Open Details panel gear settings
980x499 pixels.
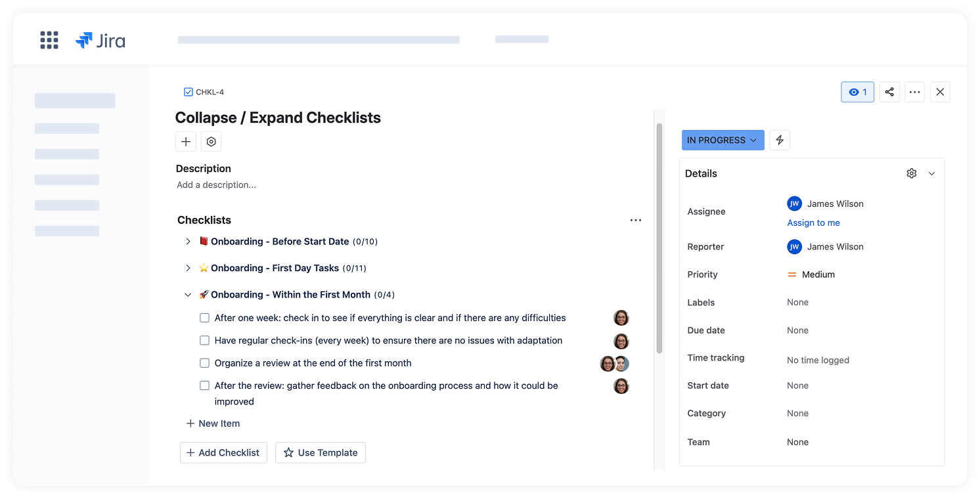[x=911, y=173]
